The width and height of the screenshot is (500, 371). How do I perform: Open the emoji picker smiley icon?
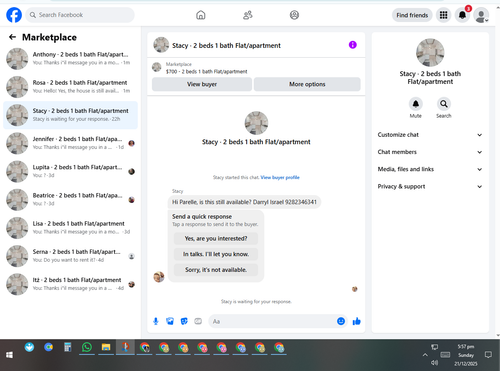[341, 321]
